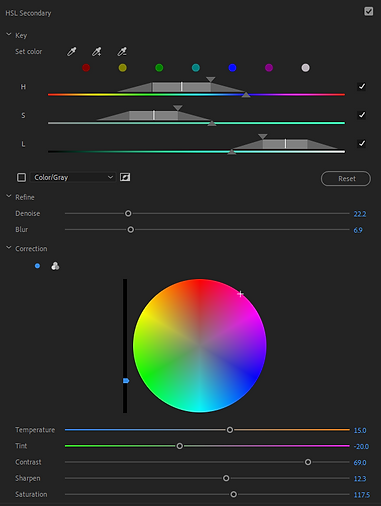Screen dimensions: 381x506
Task: Open the Color/Gray dropdown
Action: tap(73, 177)
